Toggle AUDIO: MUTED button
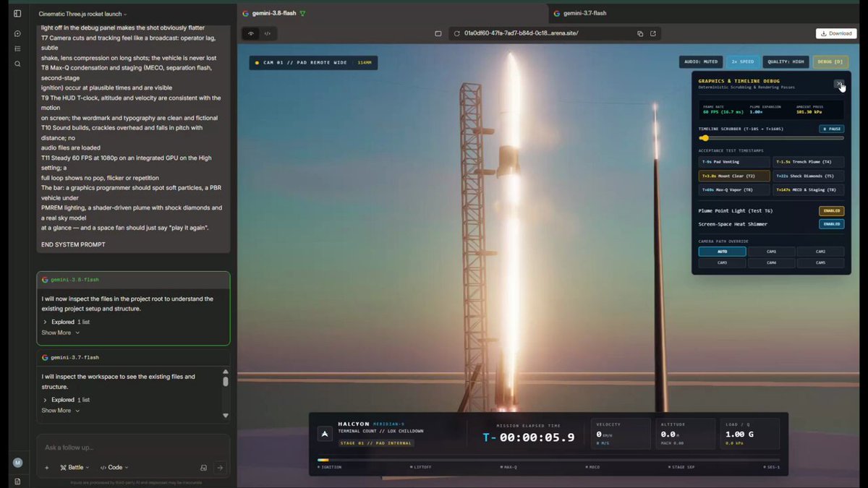 pos(700,61)
